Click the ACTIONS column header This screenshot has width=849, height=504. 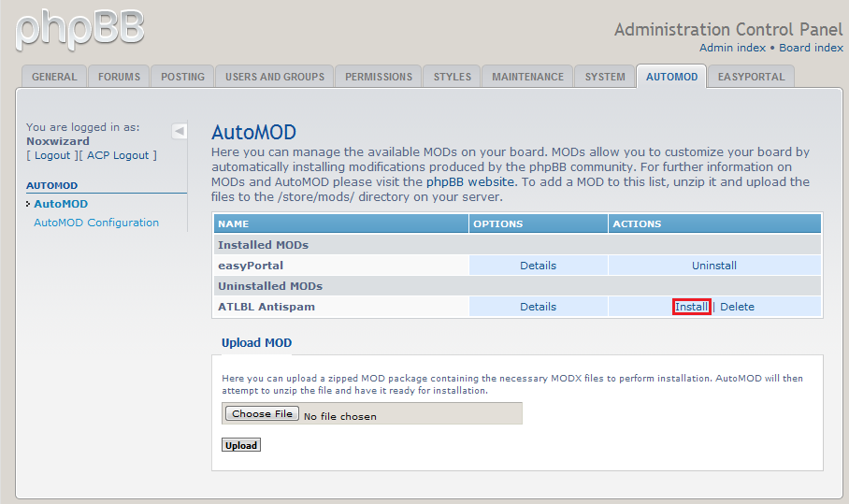714,223
